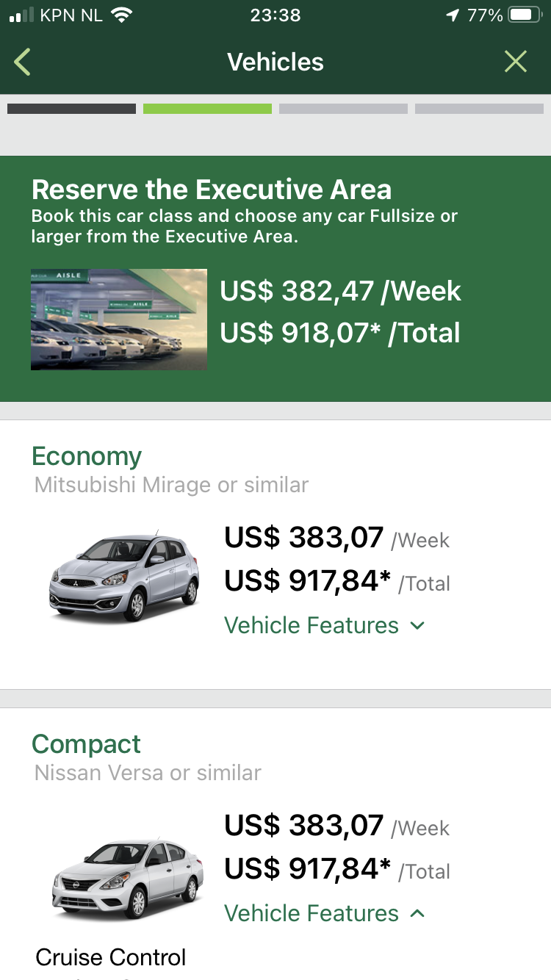This screenshot has width=551, height=980.
Task: Tap the fourth gray progress step
Action: (x=479, y=109)
